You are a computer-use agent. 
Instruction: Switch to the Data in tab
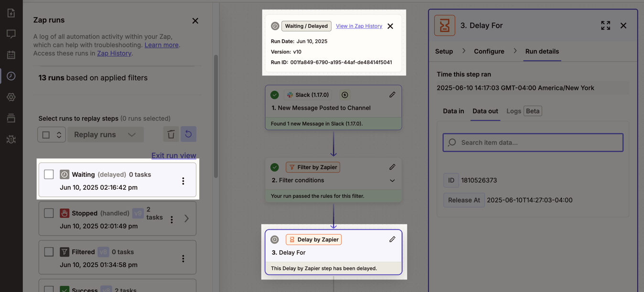pyautogui.click(x=453, y=111)
